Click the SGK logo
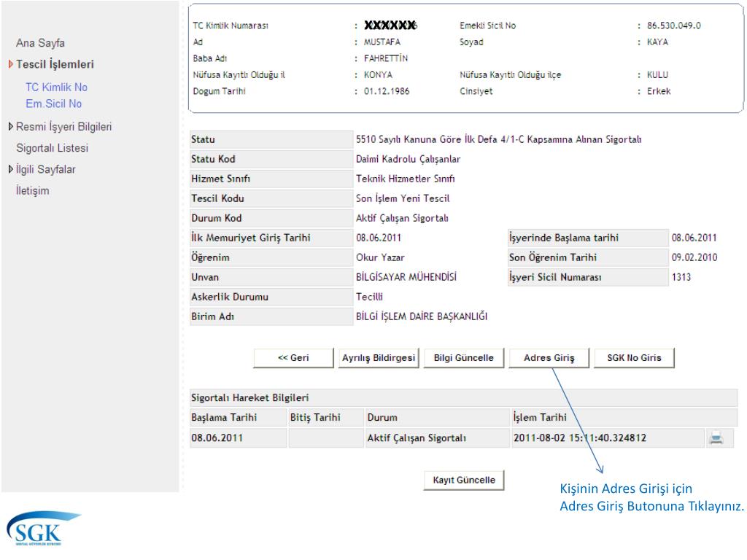The image size is (747, 560). (x=43, y=529)
